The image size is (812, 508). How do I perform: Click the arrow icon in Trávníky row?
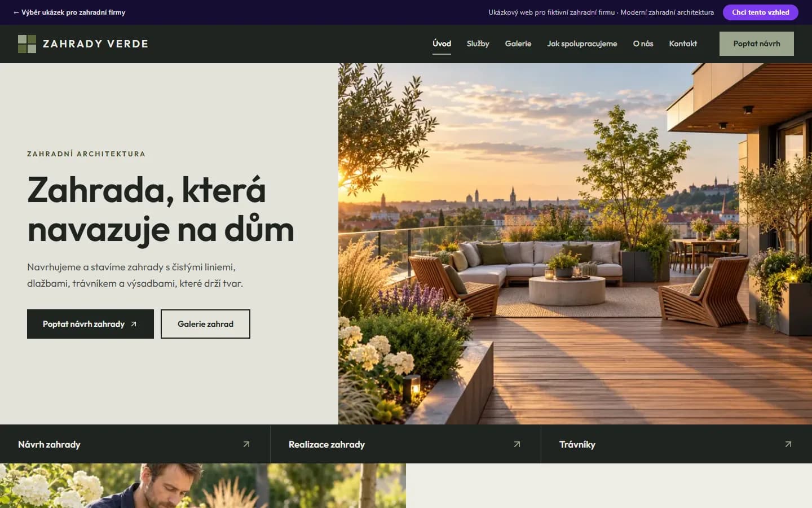coord(788,444)
